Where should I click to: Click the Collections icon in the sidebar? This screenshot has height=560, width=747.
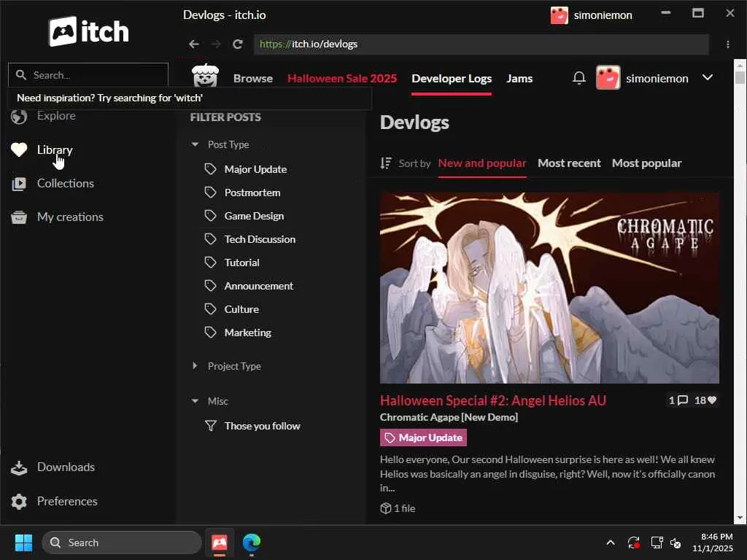[19, 184]
